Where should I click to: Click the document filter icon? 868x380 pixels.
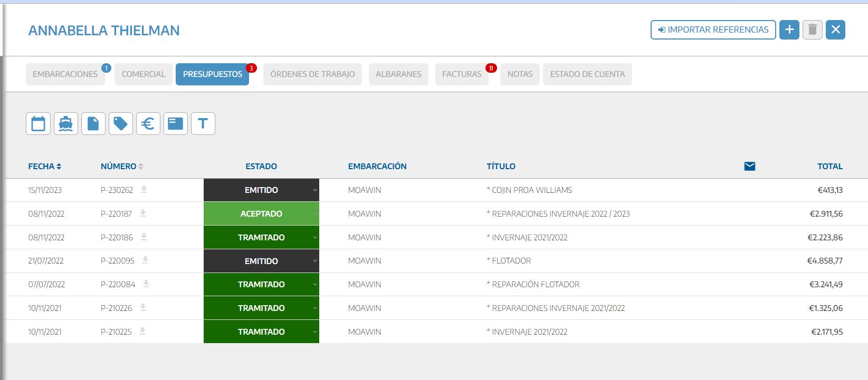93,124
